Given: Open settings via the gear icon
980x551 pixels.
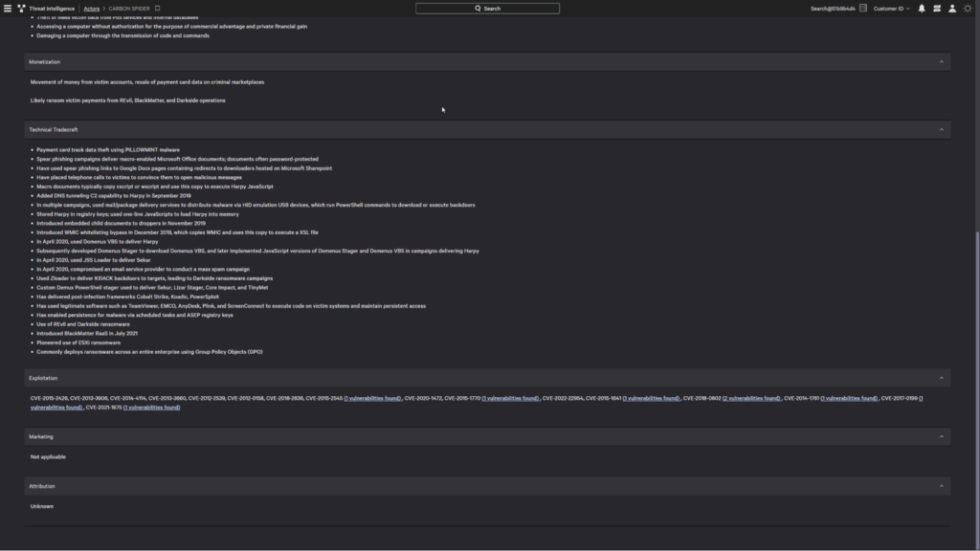Looking at the screenshot, I should 968,10.
